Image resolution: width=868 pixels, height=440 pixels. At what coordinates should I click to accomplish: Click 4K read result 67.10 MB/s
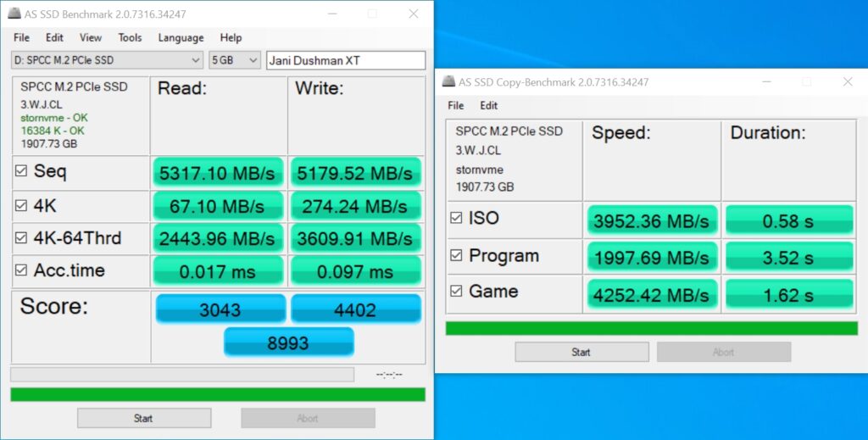218,206
